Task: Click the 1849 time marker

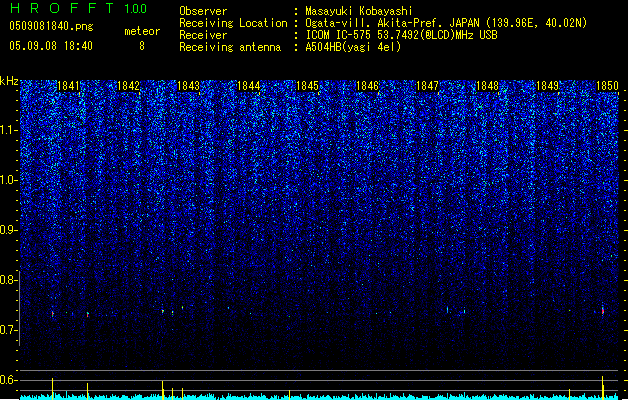Action: pos(547,86)
